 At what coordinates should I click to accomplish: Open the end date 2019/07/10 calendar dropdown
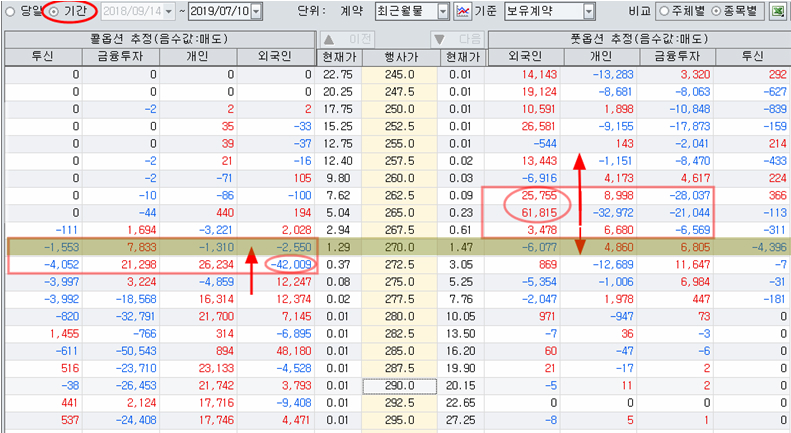pos(256,12)
